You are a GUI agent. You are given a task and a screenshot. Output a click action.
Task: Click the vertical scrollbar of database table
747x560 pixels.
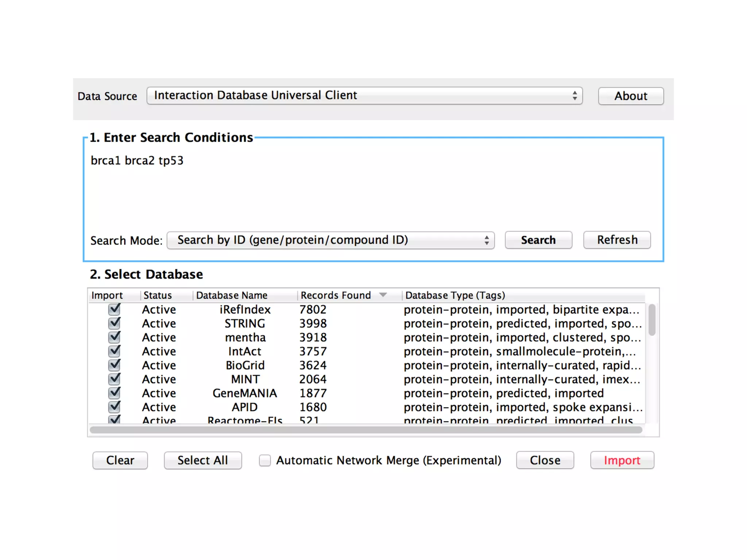[x=652, y=320]
